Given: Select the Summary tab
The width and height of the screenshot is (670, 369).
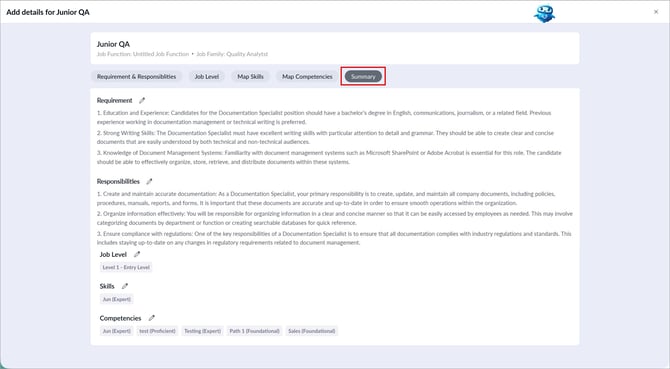Looking at the screenshot, I should (363, 76).
